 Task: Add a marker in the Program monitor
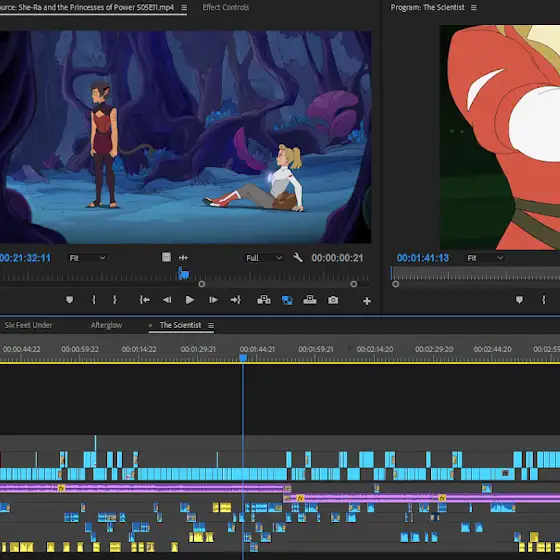519,300
